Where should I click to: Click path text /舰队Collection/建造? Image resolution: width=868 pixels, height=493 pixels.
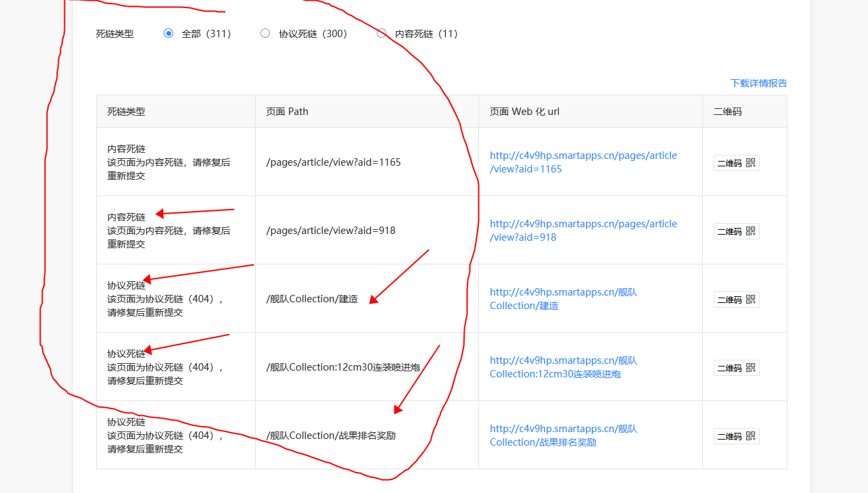[x=312, y=299]
